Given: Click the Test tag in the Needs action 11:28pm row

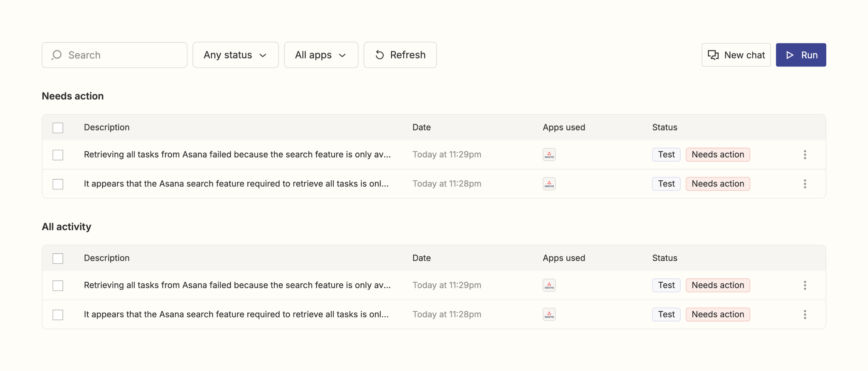Looking at the screenshot, I should (666, 184).
